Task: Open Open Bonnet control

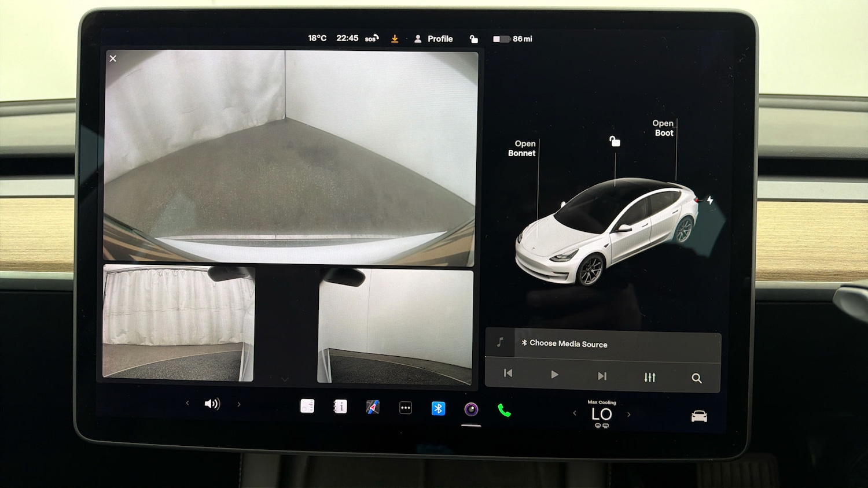Action: click(522, 149)
